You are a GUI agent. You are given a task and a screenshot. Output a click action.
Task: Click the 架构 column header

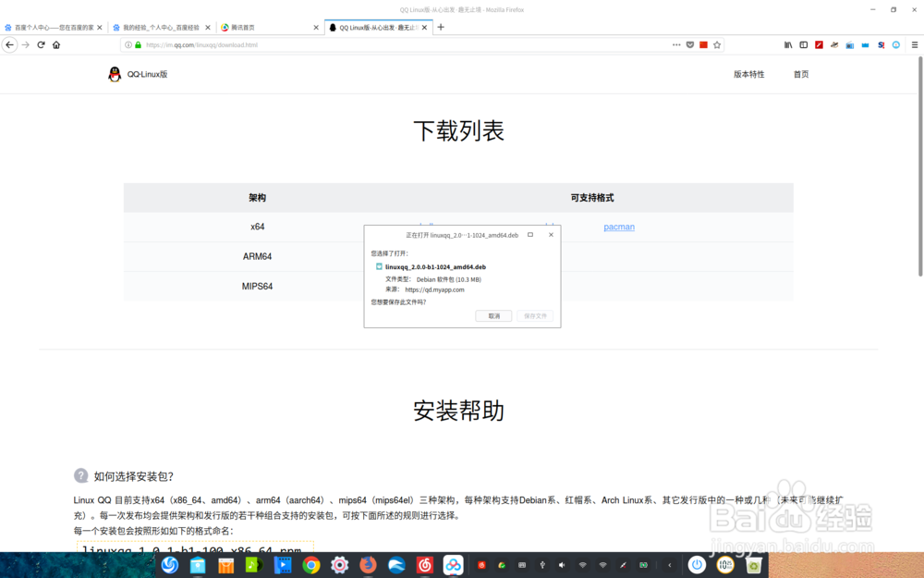click(257, 198)
